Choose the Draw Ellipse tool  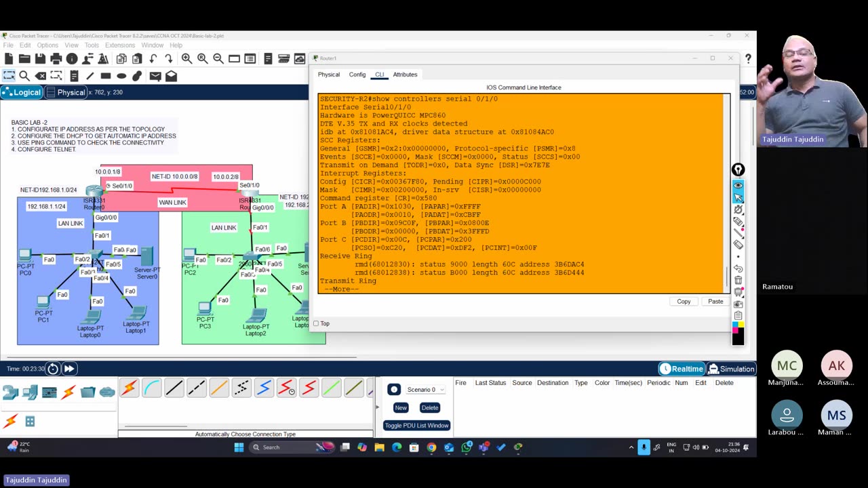[121, 76]
